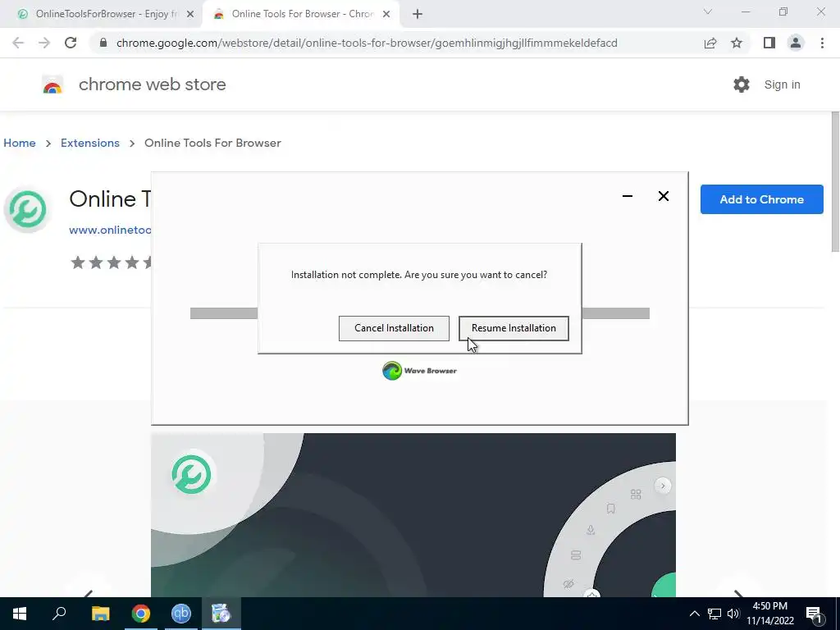
Task: Open the Windows Start menu
Action: coord(20,614)
